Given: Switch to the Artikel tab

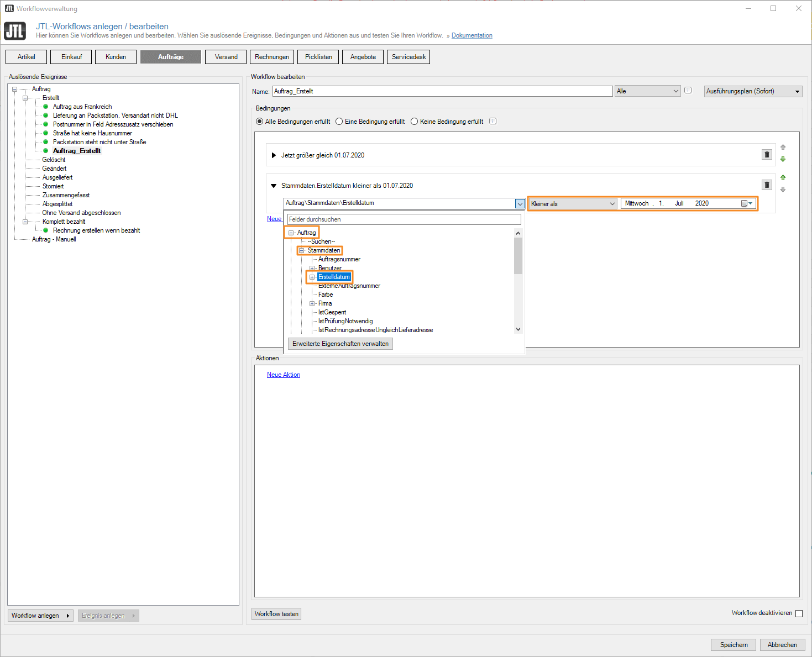Looking at the screenshot, I should (26, 57).
